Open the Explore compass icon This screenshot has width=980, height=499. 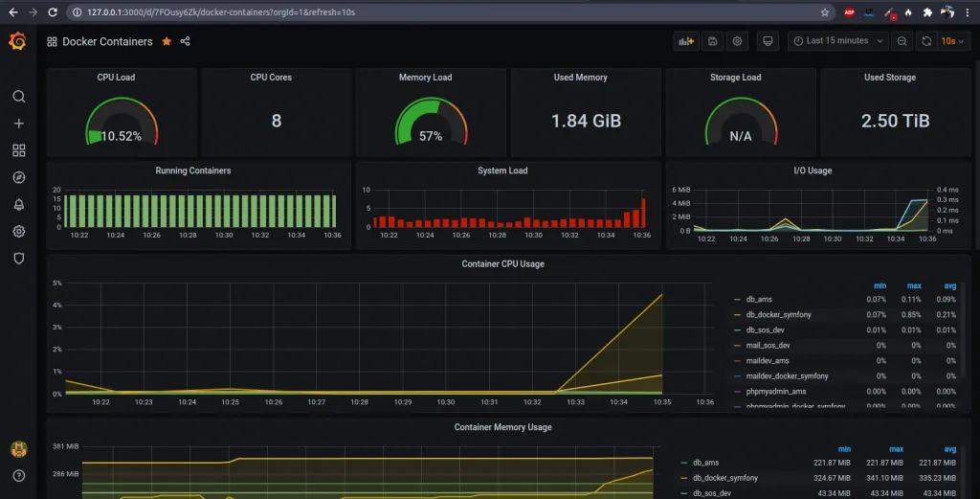[18, 177]
